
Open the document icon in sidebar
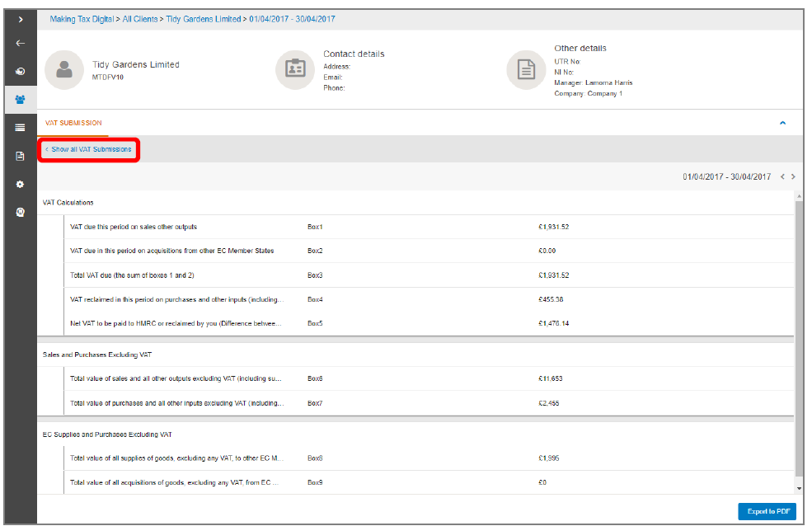pyautogui.click(x=20, y=156)
